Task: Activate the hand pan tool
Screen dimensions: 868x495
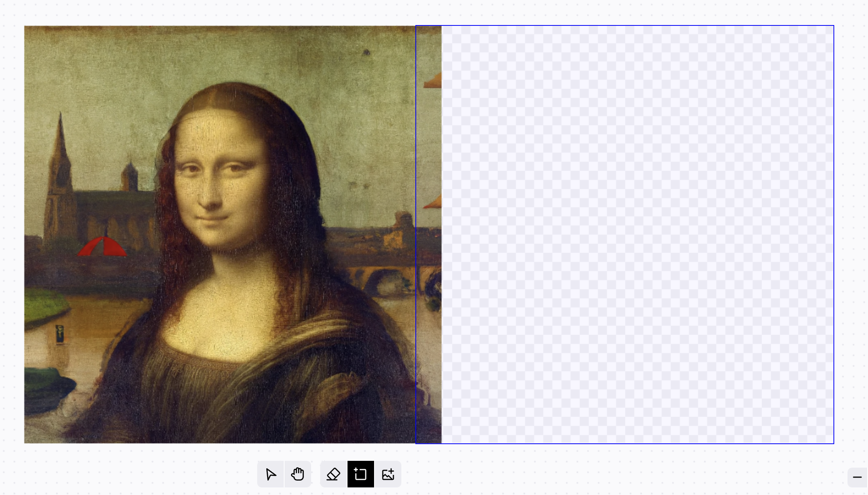Action: 298,474
